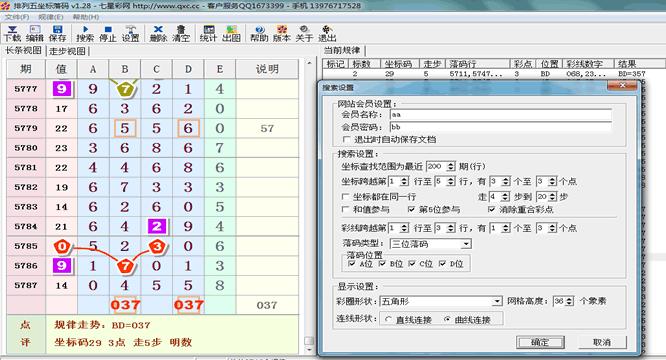Viewport: 666px width, 360px height.
Task: Uncheck the A位 position checkbox
Action: [351, 264]
